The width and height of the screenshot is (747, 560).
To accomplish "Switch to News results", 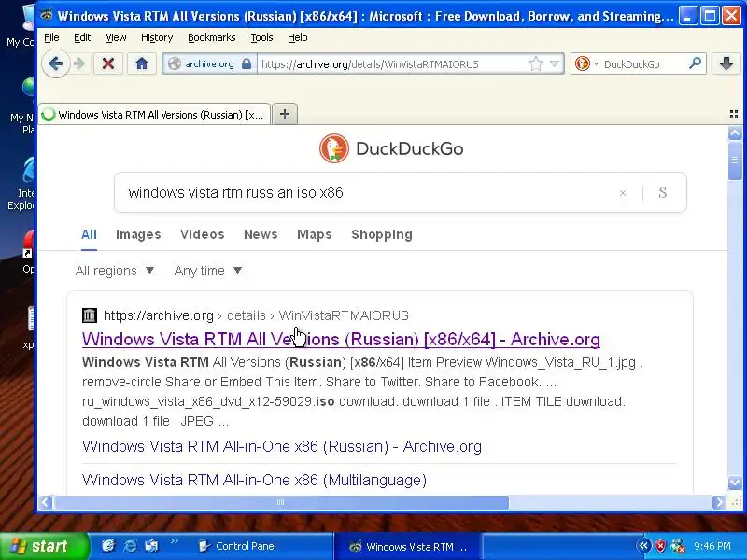I will (x=261, y=234).
